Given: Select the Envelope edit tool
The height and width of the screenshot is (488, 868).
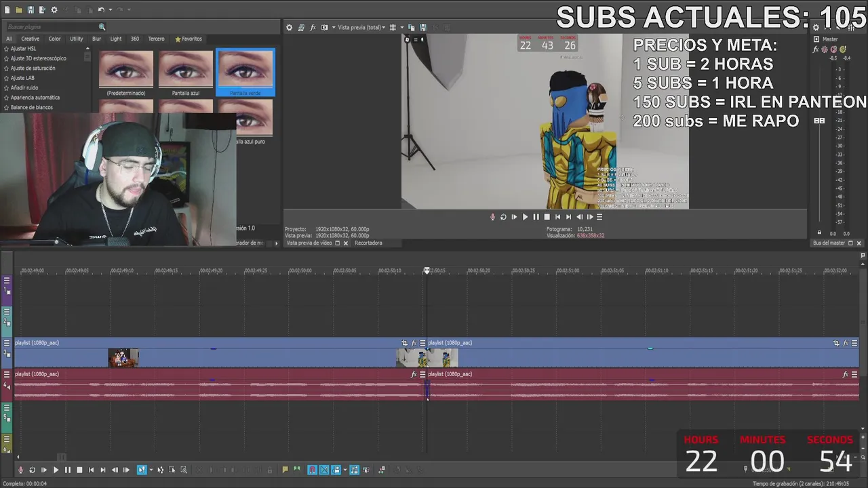Looking at the screenshot, I should [161, 470].
